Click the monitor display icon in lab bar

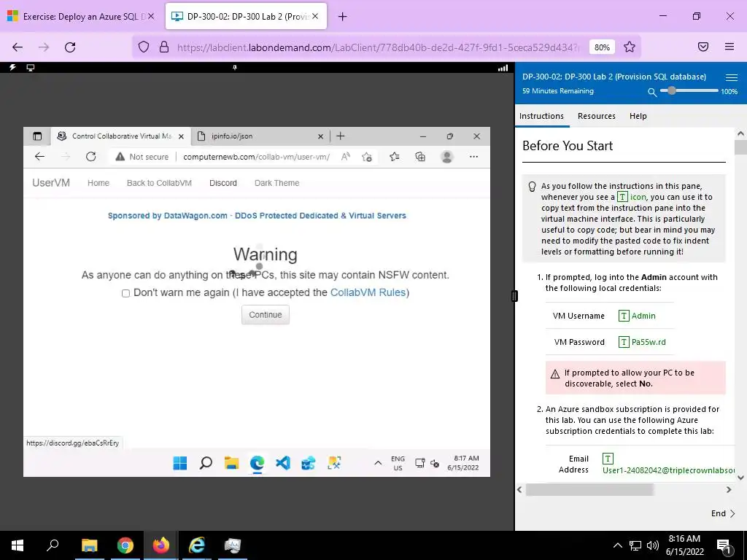[31, 68]
